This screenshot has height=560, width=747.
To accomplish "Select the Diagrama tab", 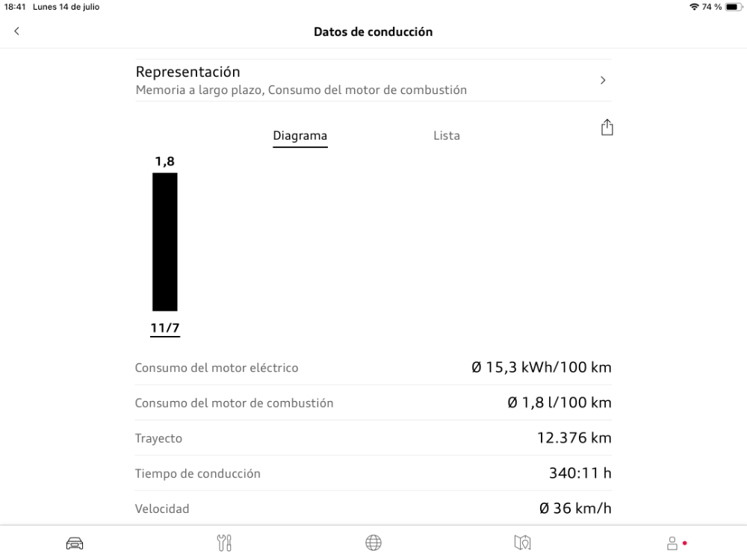I will [x=300, y=136].
